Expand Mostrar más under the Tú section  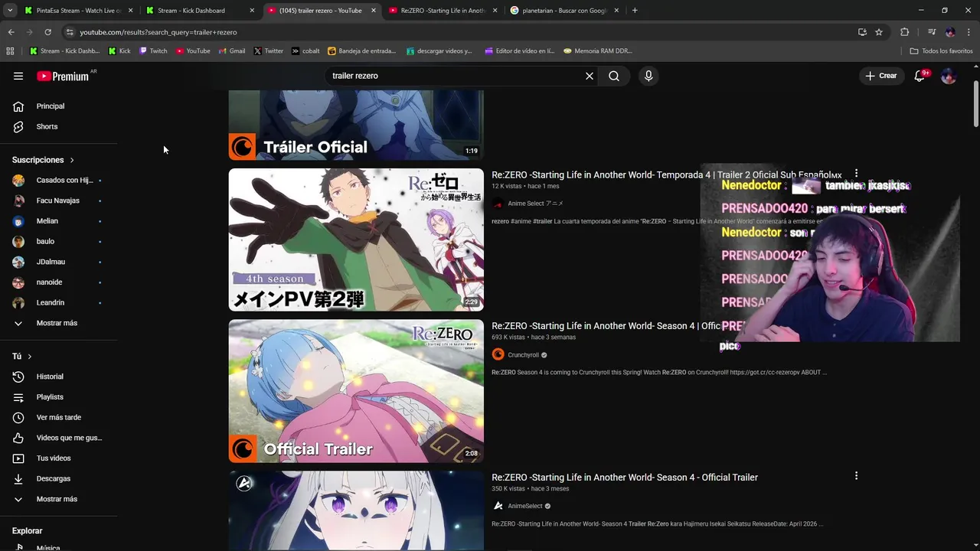point(58,499)
